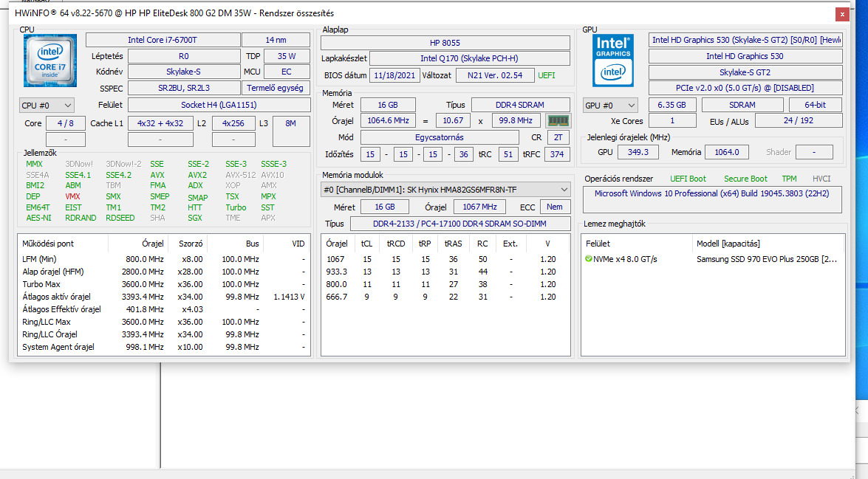The height and width of the screenshot is (479, 868).
Task: Click the Szorzó column header
Action: coord(187,244)
